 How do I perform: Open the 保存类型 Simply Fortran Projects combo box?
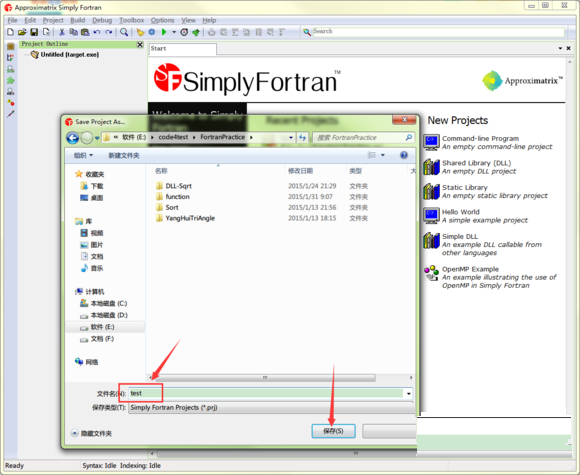(x=271, y=407)
